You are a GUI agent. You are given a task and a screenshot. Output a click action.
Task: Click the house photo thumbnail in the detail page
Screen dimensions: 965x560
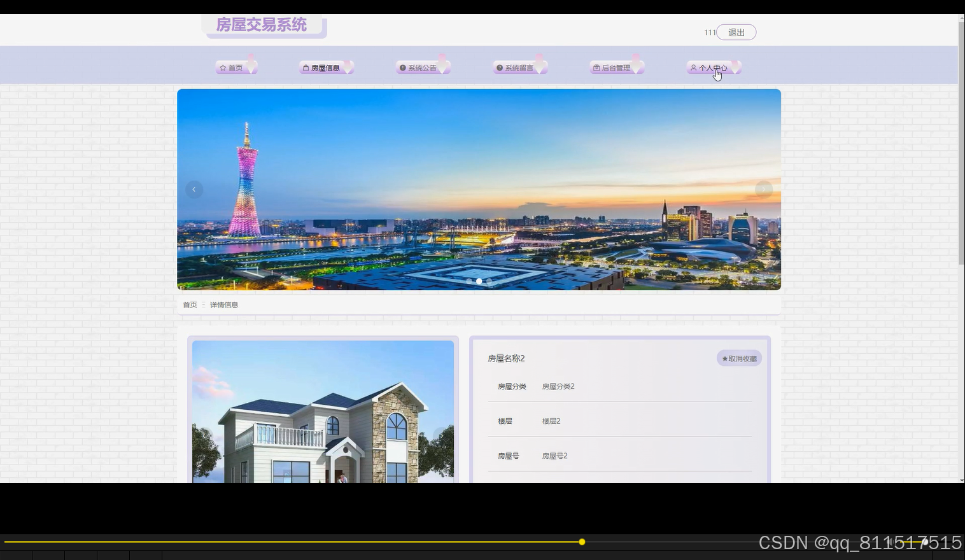[x=323, y=410]
